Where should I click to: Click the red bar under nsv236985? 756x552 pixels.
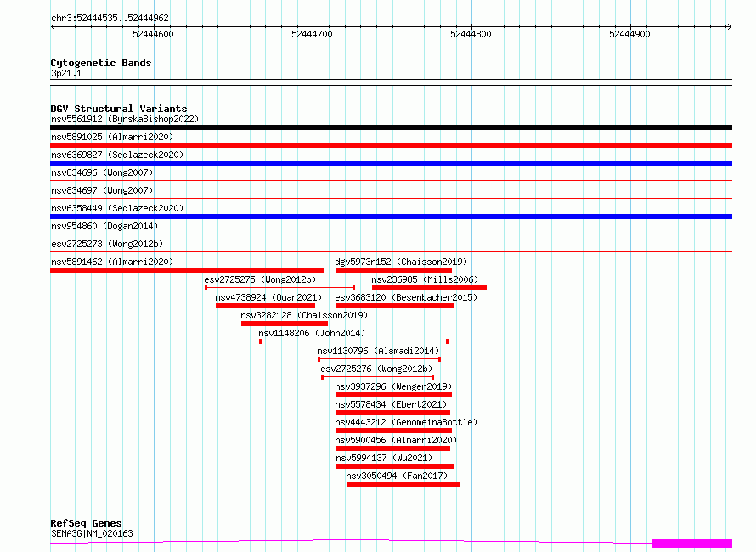[x=429, y=288]
